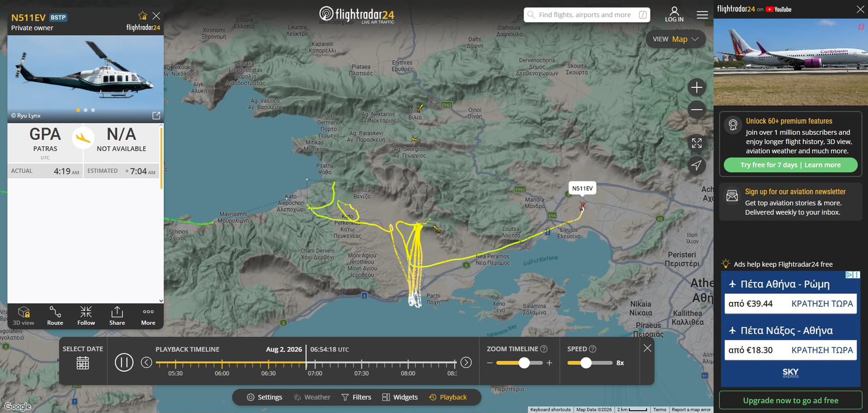The width and height of the screenshot is (868, 413).
Task: Open Naxos to Athens flight ad booking
Action: point(790,350)
